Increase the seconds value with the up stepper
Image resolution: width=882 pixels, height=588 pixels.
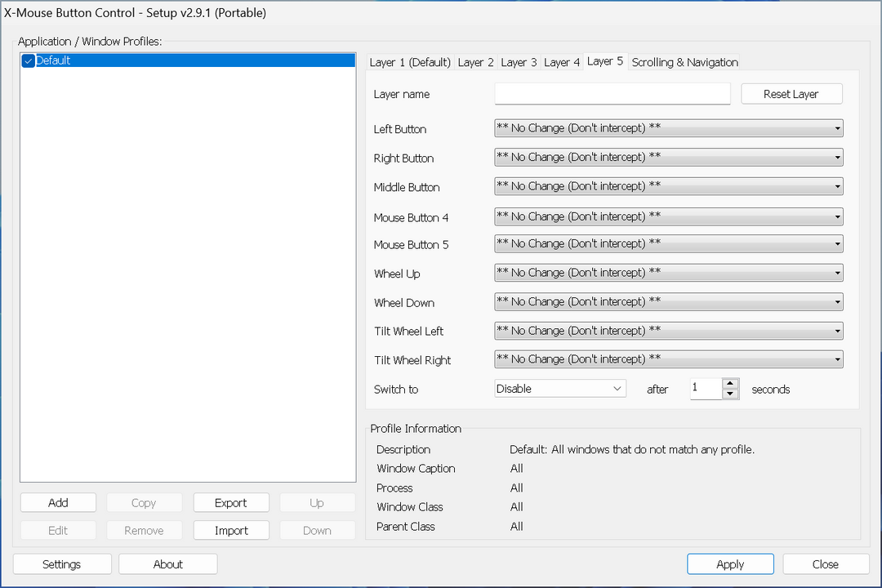(731, 385)
